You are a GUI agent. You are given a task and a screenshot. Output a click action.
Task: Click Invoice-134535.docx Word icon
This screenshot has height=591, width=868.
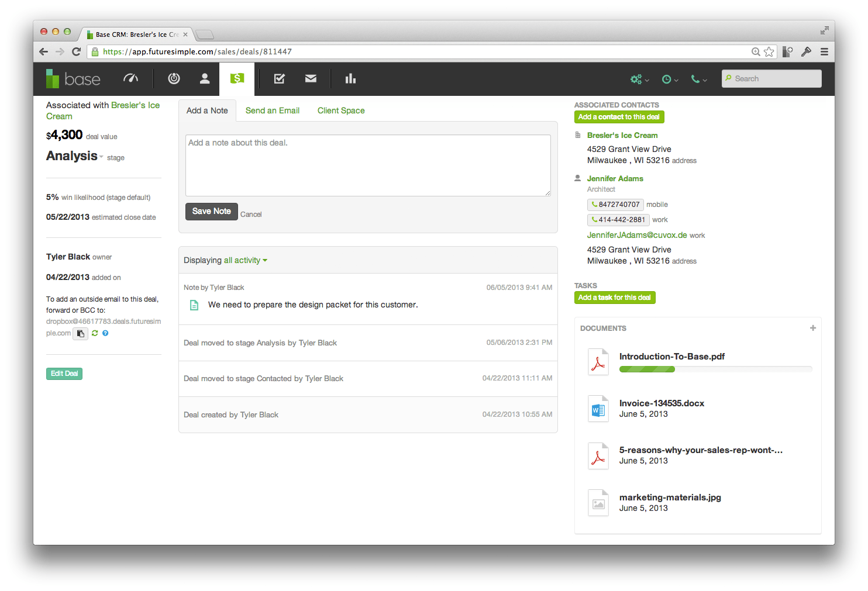(x=598, y=409)
